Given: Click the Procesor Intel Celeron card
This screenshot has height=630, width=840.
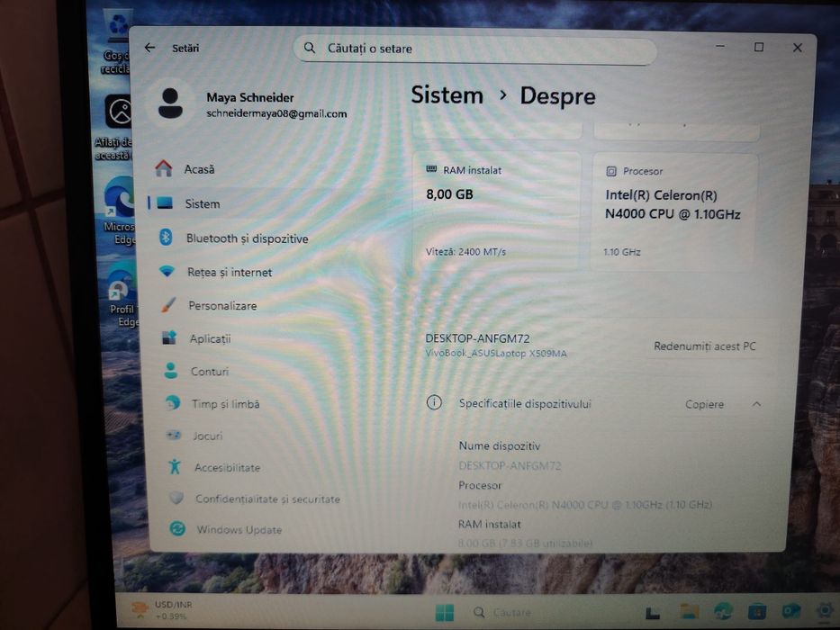Looking at the screenshot, I should (x=675, y=211).
